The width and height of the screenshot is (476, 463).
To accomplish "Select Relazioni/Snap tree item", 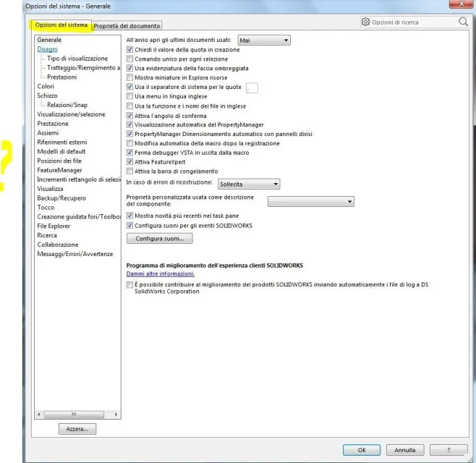I will [x=67, y=105].
